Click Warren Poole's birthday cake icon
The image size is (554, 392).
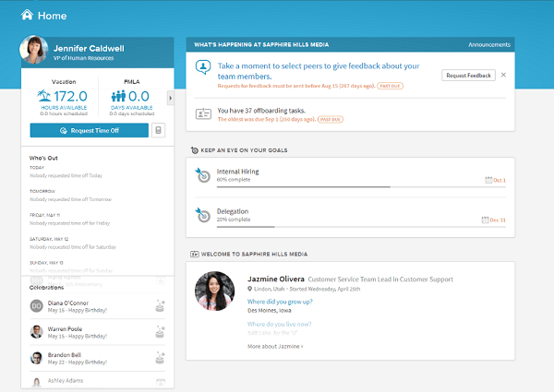tap(160, 332)
